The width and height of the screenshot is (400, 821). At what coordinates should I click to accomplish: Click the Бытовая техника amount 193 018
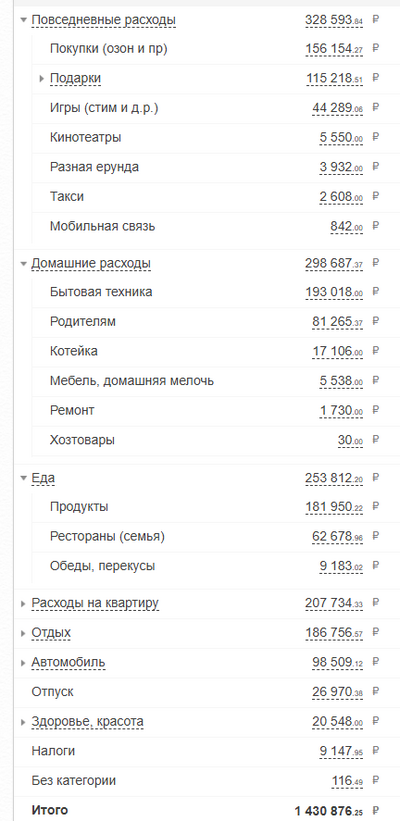click(x=334, y=292)
